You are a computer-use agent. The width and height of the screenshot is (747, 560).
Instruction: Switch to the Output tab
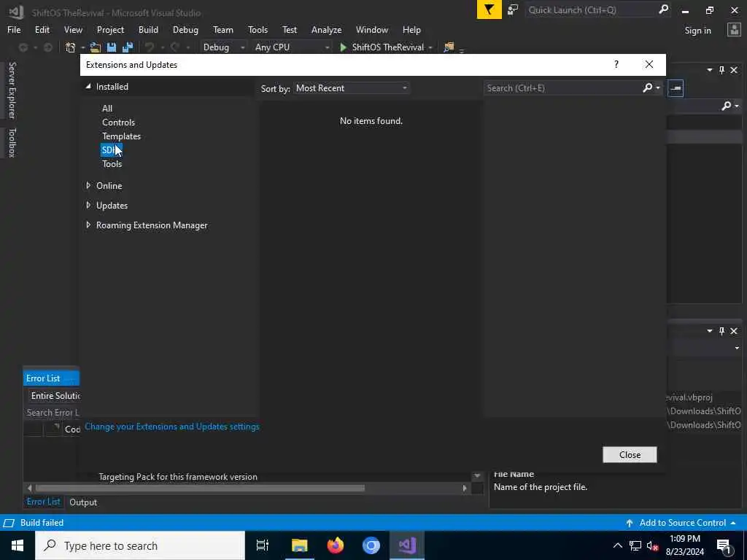pyautogui.click(x=83, y=502)
